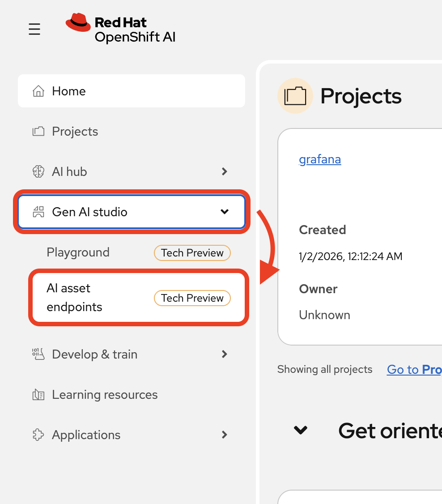Toggle the hamburger navigation menu
The width and height of the screenshot is (442, 504).
[34, 29]
